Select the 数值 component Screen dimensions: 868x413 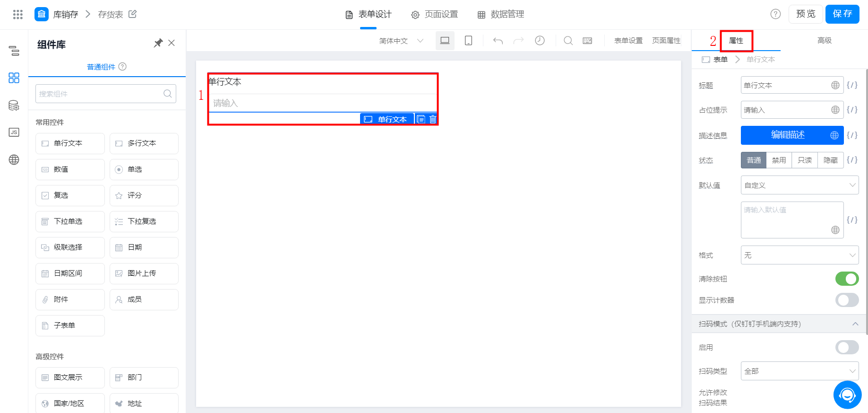pos(70,169)
